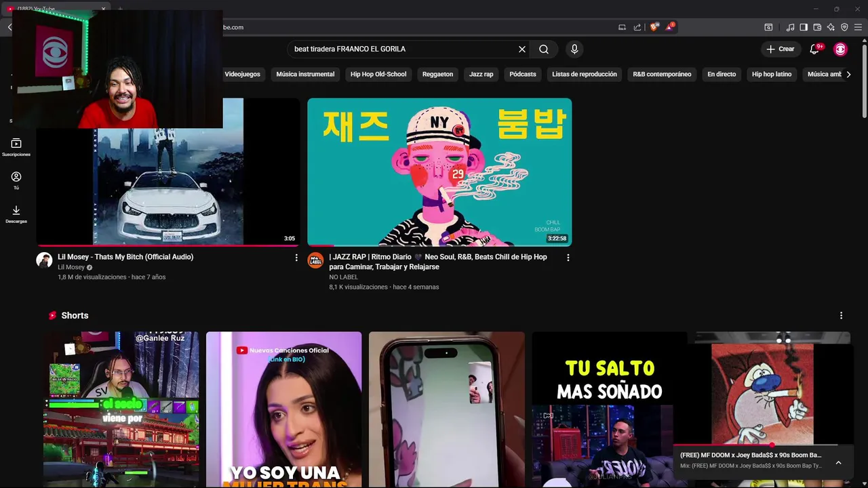Open the phone screen Short thumbnail

click(446, 409)
